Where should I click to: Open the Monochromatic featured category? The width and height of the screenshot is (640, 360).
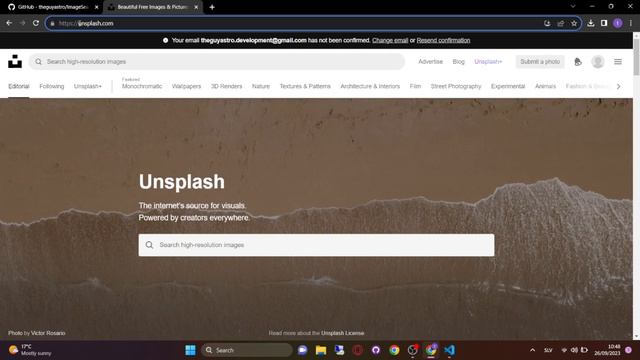tap(142, 86)
